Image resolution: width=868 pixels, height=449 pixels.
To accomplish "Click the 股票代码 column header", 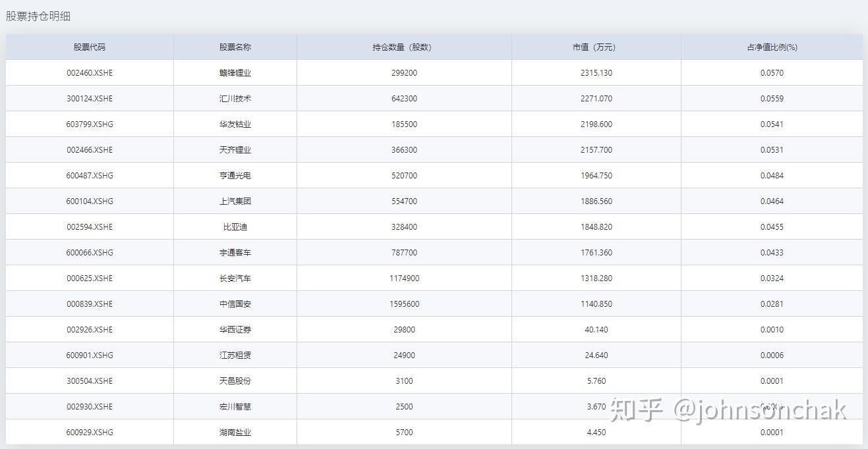I will 90,47.
